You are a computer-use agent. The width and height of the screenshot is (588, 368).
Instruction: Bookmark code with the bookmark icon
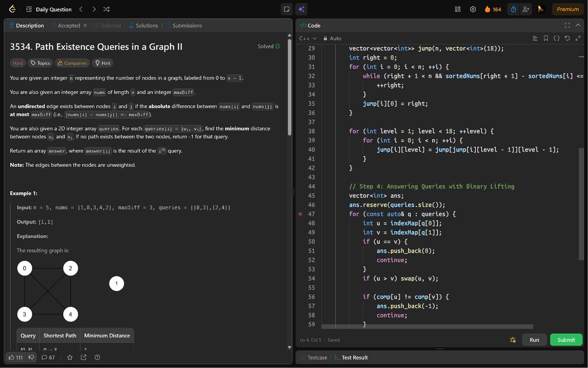546,38
